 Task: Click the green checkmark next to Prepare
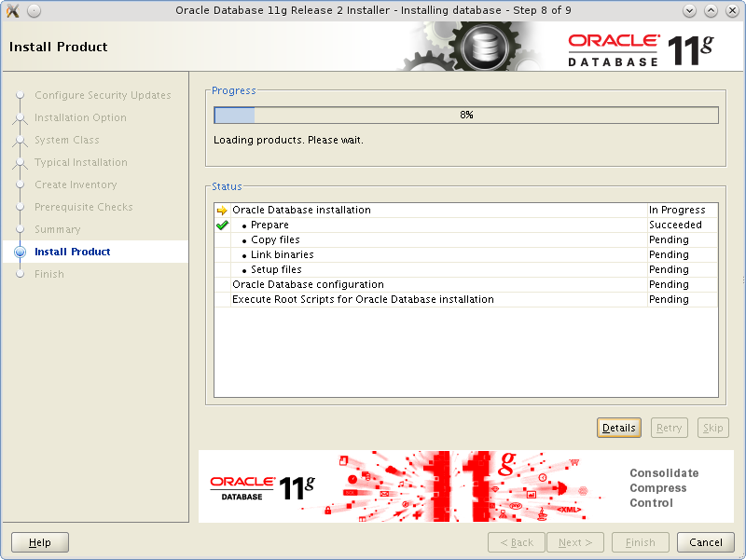pos(220,225)
